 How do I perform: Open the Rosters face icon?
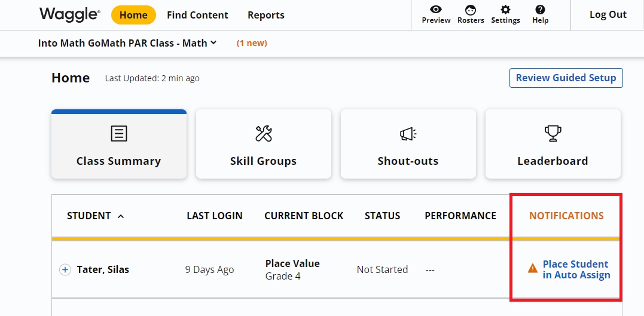pyautogui.click(x=470, y=10)
